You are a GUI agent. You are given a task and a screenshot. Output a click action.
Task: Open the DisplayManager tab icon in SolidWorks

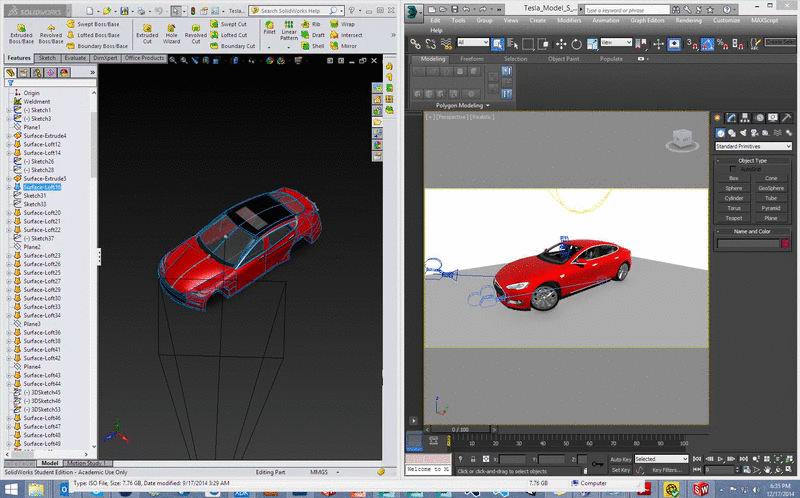click(x=64, y=72)
